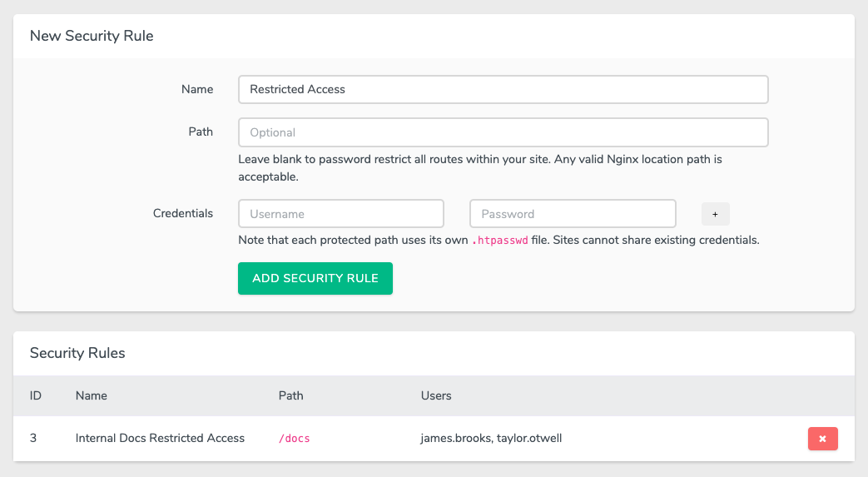
Task: Click rule ID 3 in the table
Action: [x=33, y=438]
